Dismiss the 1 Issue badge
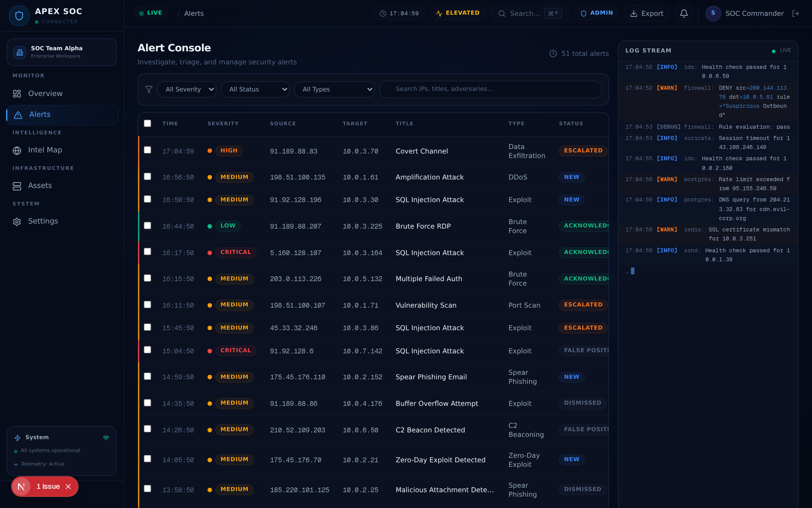812x508 pixels. [68, 487]
